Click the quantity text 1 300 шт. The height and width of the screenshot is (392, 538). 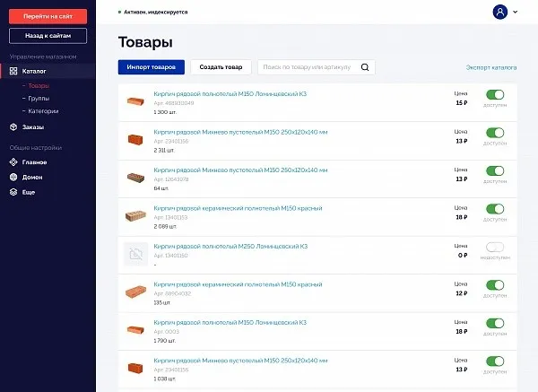[x=165, y=112]
